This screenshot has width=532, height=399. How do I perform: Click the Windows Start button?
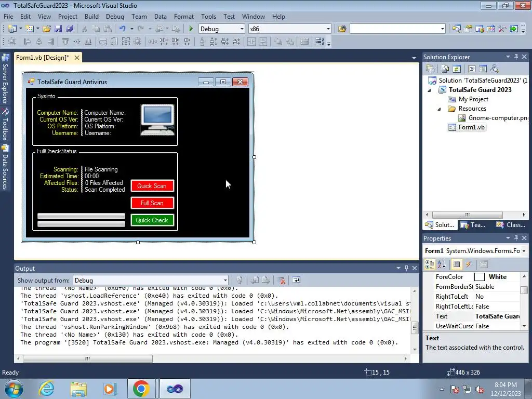pos(14,389)
